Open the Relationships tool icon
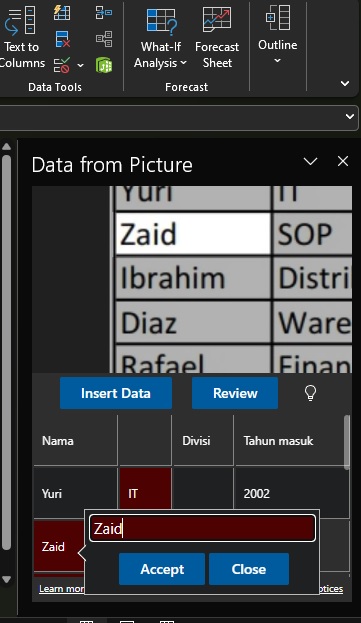 click(x=104, y=39)
